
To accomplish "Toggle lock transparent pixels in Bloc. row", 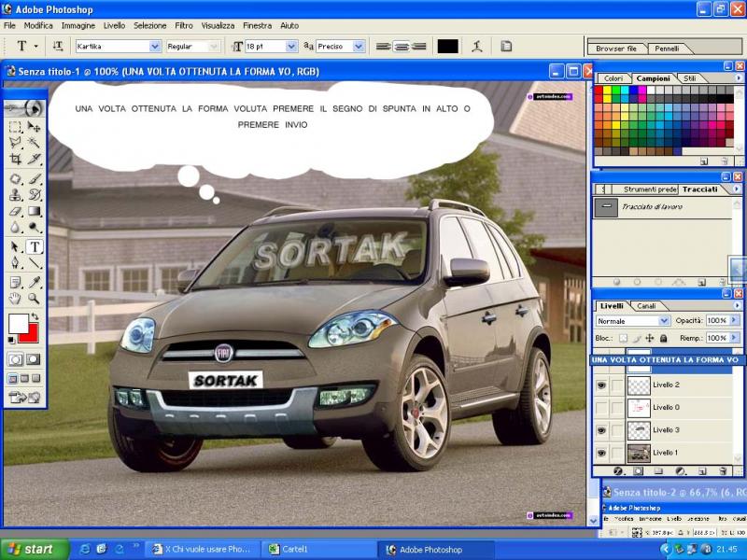I will click(x=623, y=338).
